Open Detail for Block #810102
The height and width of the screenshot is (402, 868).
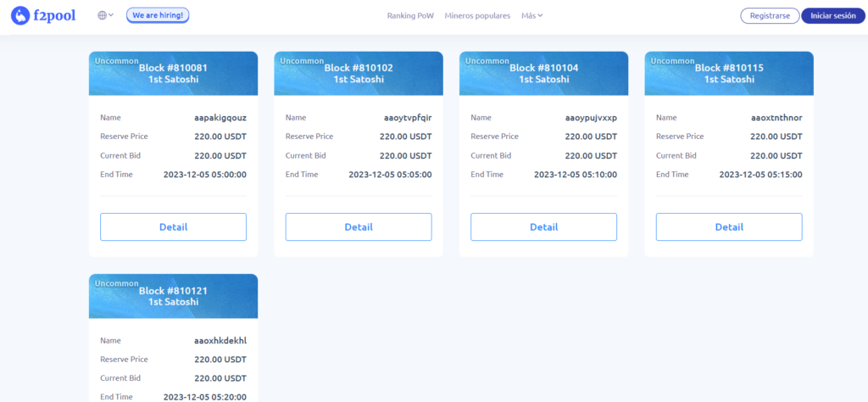pyautogui.click(x=359, y=227)
